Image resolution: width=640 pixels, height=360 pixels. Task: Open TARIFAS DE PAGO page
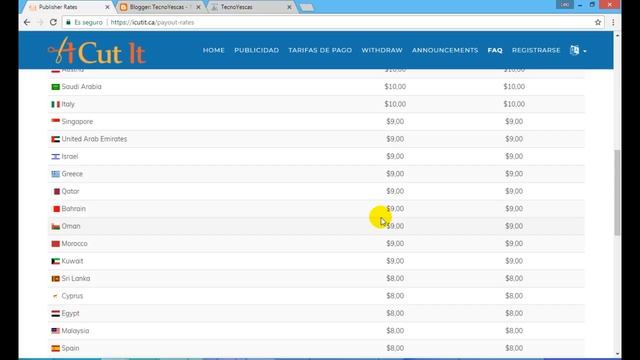pos(320,50)
